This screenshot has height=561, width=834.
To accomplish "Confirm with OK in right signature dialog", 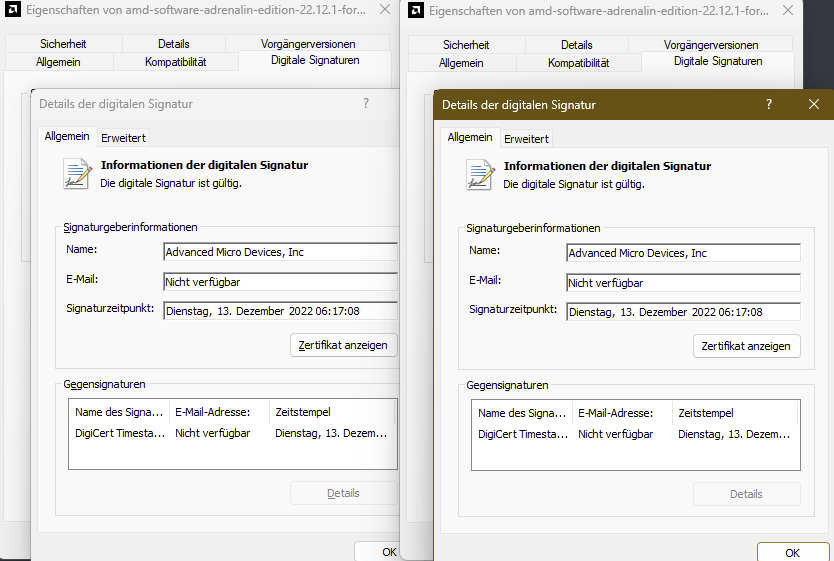I will tap(793, 552).
